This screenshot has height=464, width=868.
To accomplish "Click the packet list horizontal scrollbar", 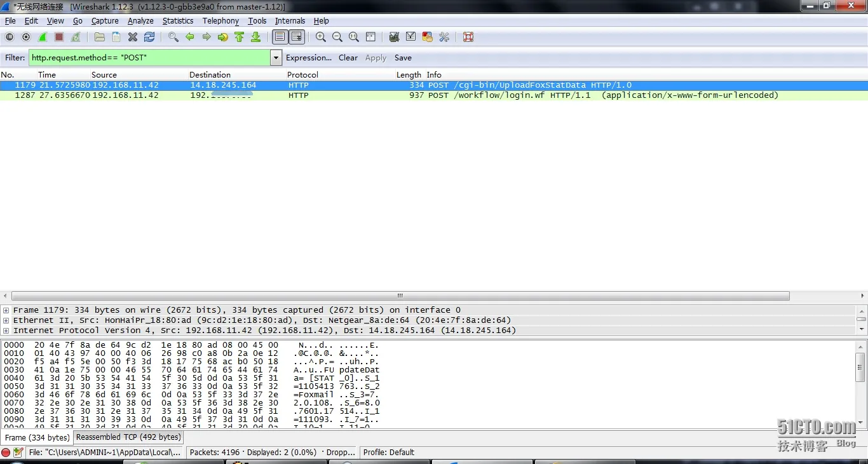I will [x=400, y=296].
